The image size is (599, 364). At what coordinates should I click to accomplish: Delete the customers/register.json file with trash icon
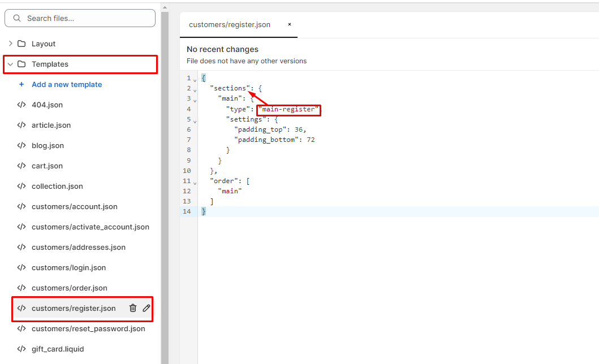click(x=132, y=308)
